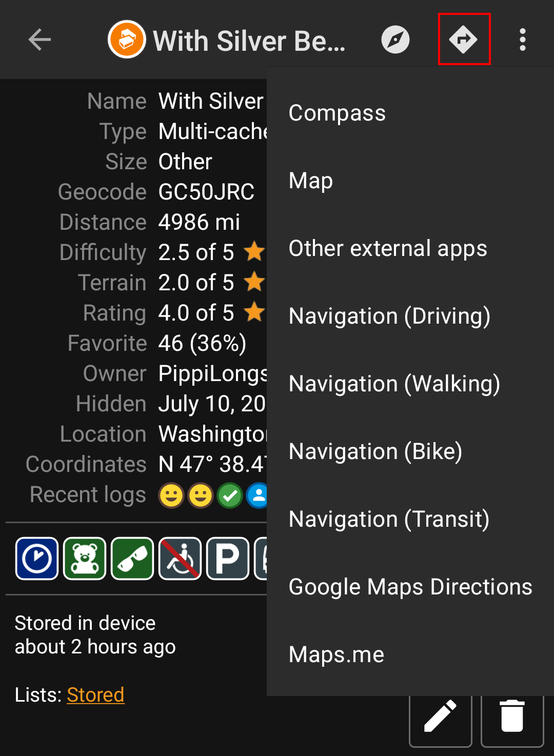Open the three-dot overflow menu
554x756 pixels.
point(522,40)
